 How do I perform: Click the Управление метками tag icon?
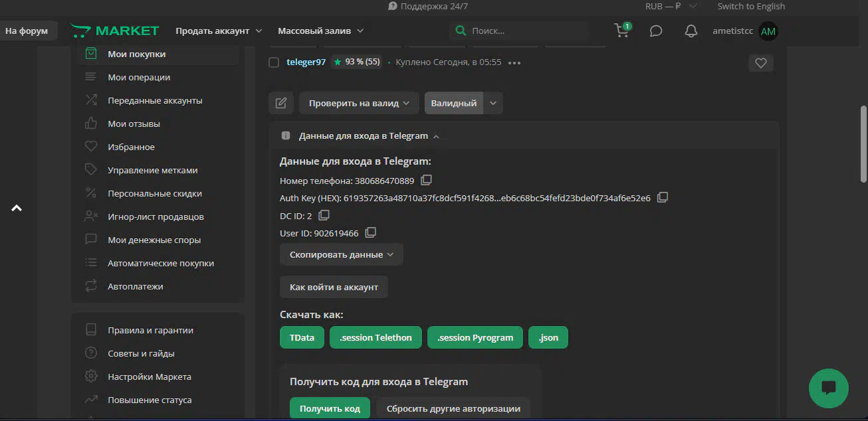point(91,170)
